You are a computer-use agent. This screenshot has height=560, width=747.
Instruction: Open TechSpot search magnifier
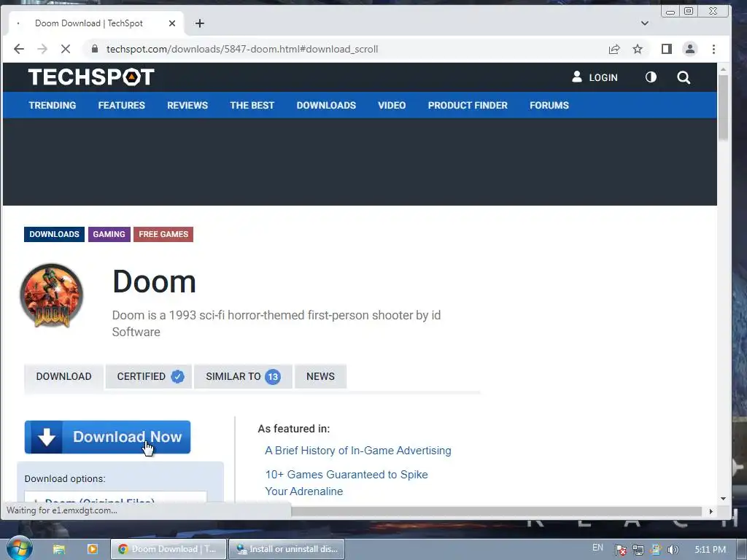(x=684, y=77)
